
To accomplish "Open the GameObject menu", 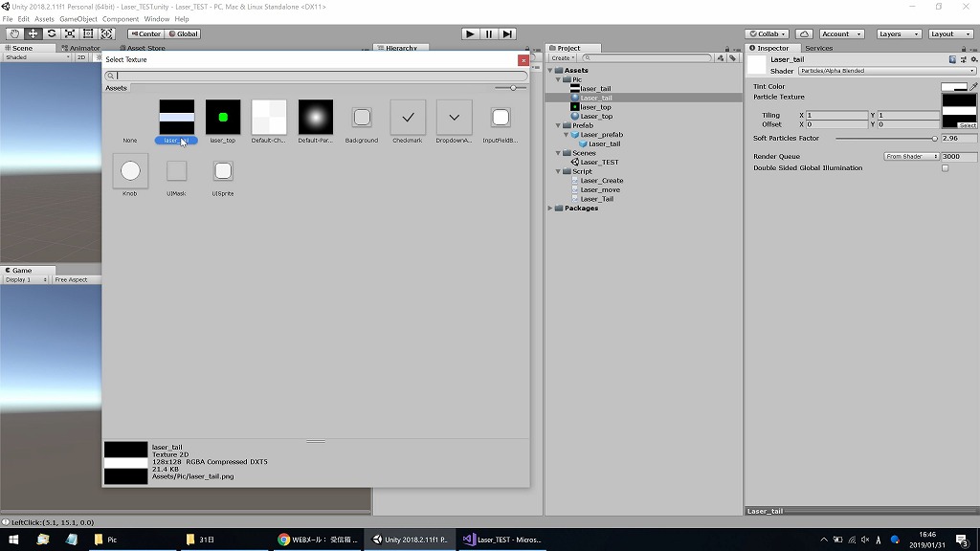I will pyautogui.click(x=78, y=19).
